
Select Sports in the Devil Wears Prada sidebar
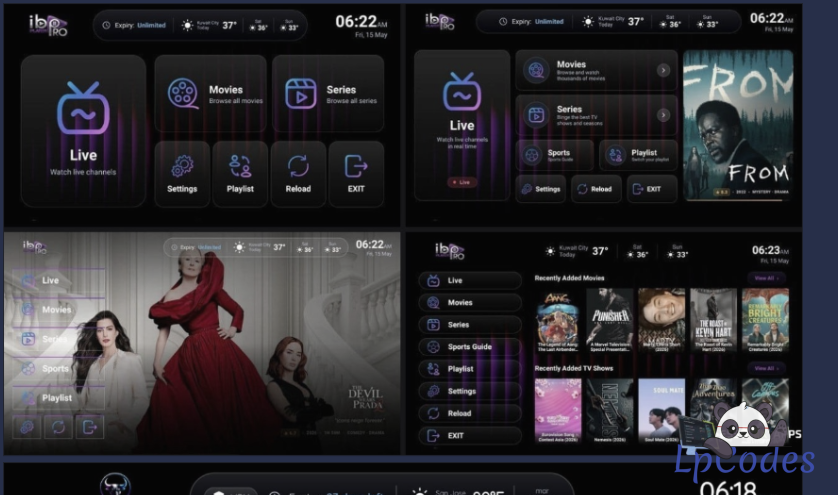pos(58,368)
